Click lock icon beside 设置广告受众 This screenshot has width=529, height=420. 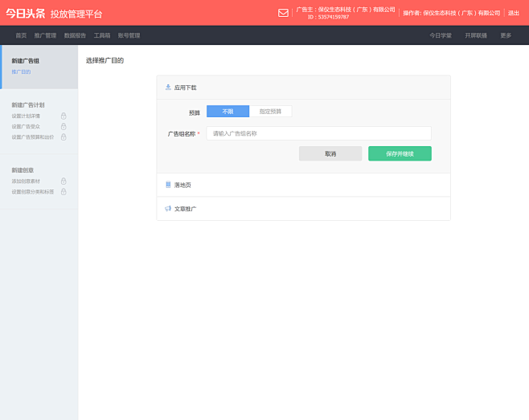click(x=64, y=126)
